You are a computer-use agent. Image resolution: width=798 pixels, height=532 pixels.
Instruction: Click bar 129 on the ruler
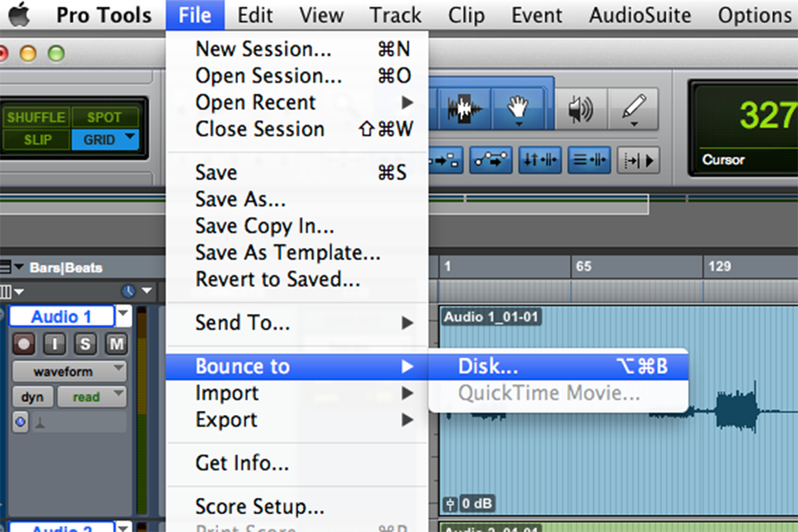720,266
